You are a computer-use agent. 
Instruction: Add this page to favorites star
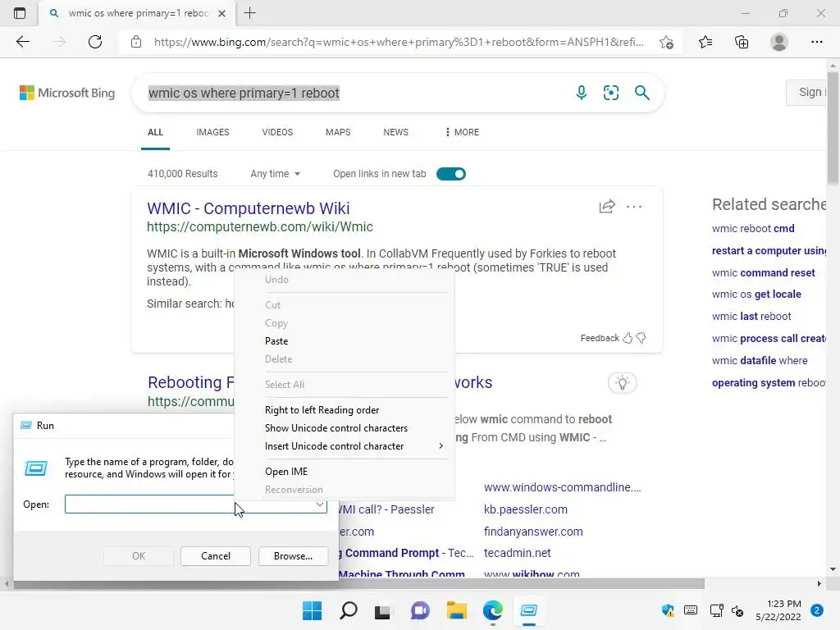tap(666, 42)
